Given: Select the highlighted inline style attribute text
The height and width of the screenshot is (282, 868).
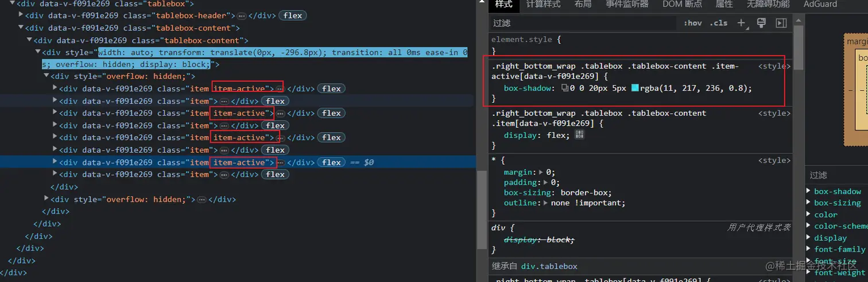Looking at the screenshot, I should (254, 59).
